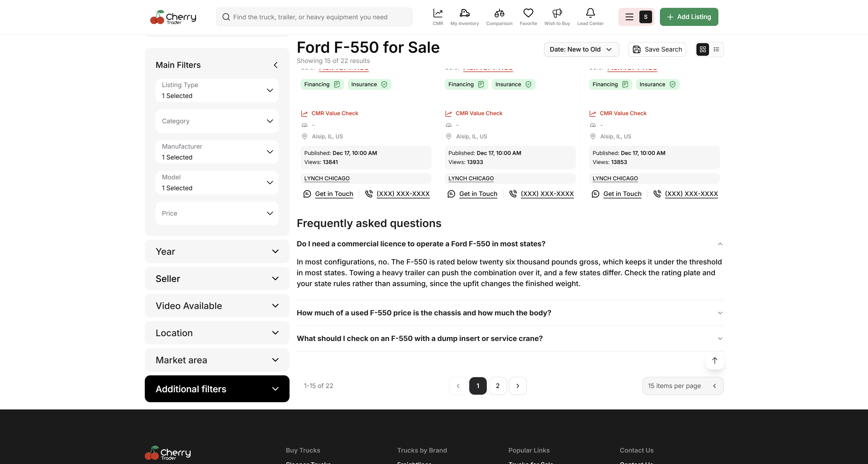
Task: Expand the Additional filters panel
Action: point(217,389)
